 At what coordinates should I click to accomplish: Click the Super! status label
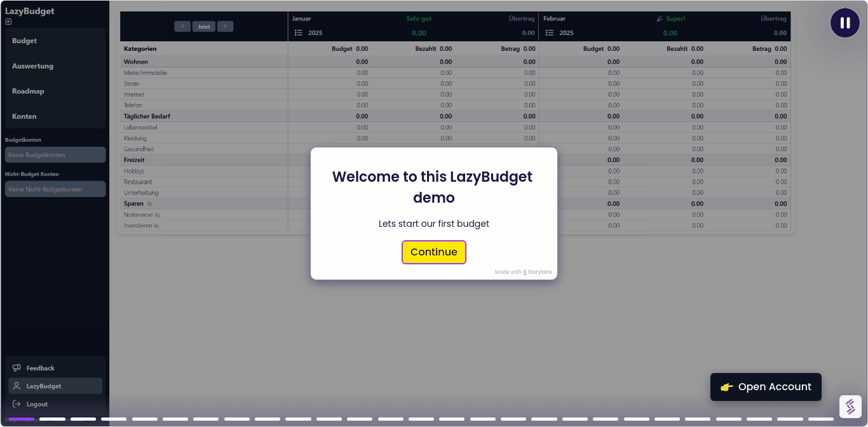click(675, 19)
